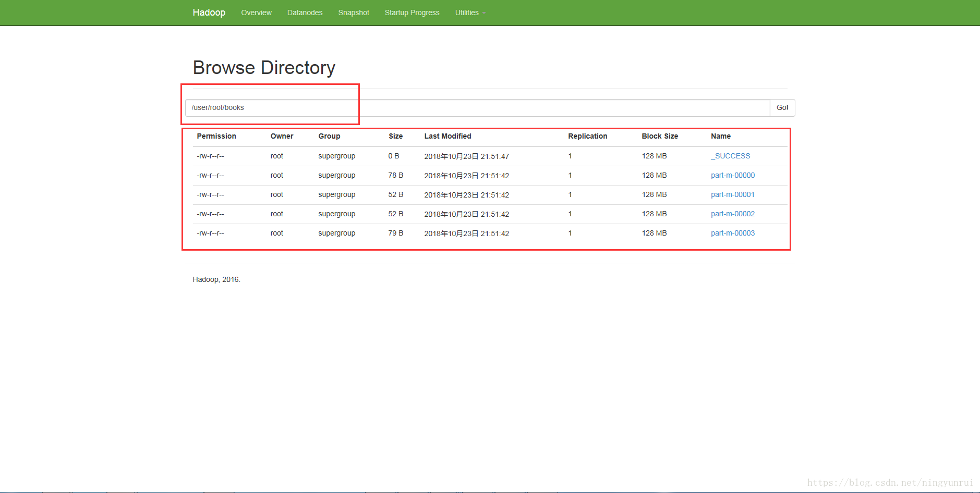Click the Owner column header
The image size is (980, 493).
[282, 136]
